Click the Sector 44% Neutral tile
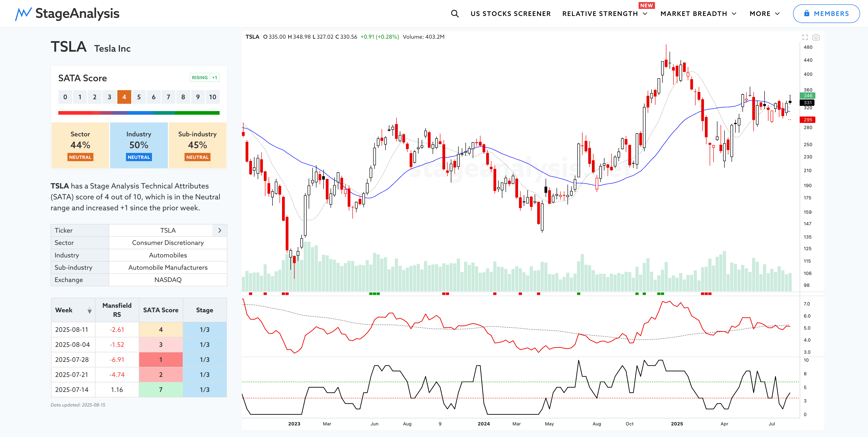Screen dimensions: 868x437 click(x=80, y=145)
